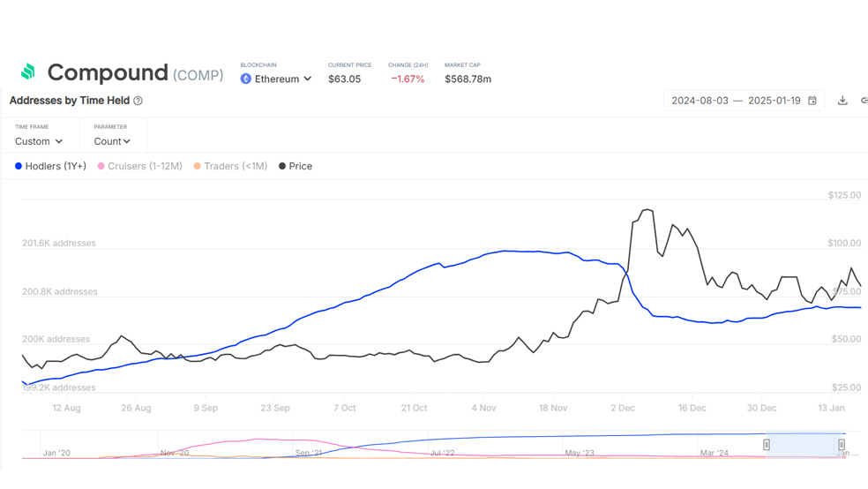Click the 199.2K addresses axis label
This screenshot has height=489, width=868.
pyautogui.click(x=59, y=387)
